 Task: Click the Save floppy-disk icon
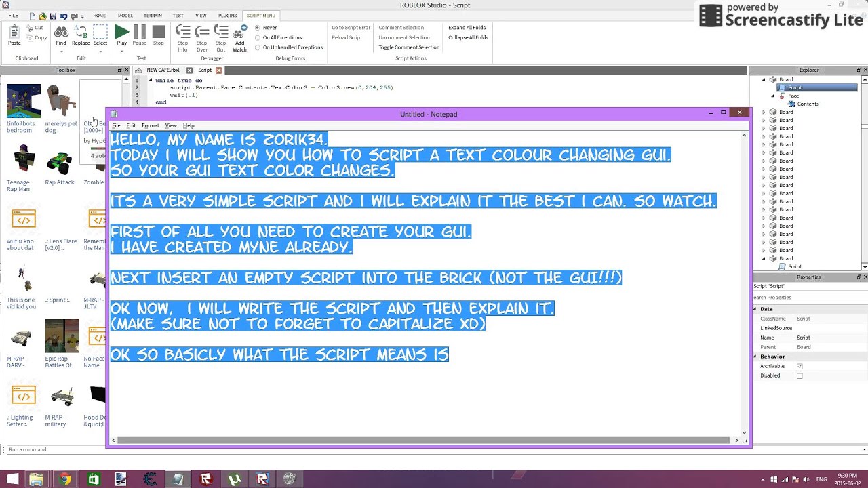click(54, 16)
